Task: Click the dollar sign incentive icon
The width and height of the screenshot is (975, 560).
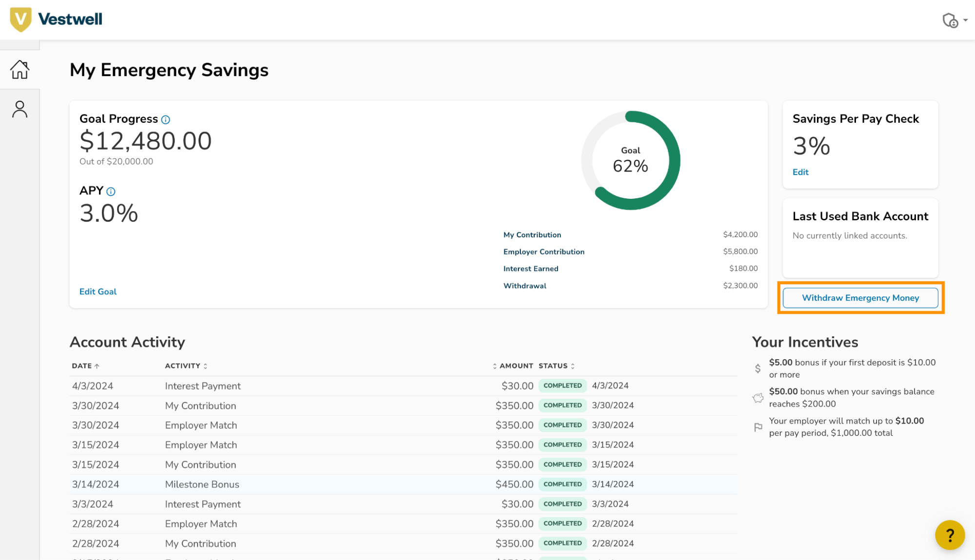Action: pos(757,368)
